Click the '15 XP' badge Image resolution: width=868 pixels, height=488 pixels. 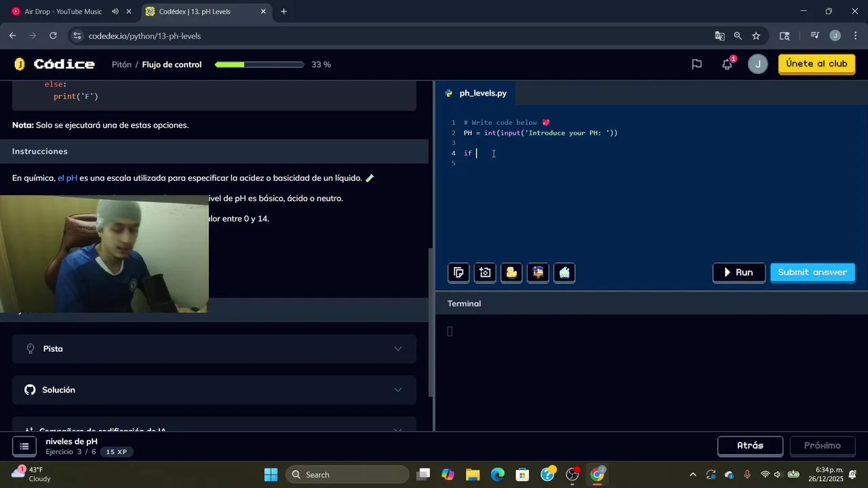click(x=117, y=452)
